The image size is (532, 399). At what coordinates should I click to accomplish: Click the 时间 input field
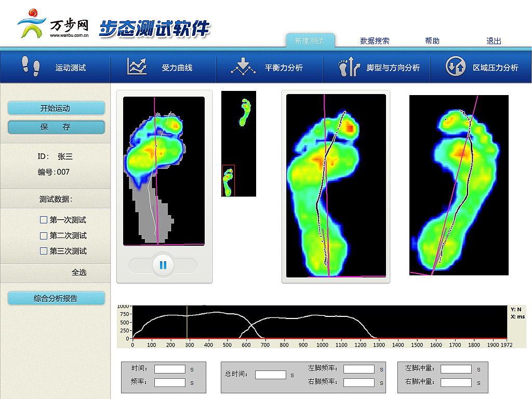170,369
